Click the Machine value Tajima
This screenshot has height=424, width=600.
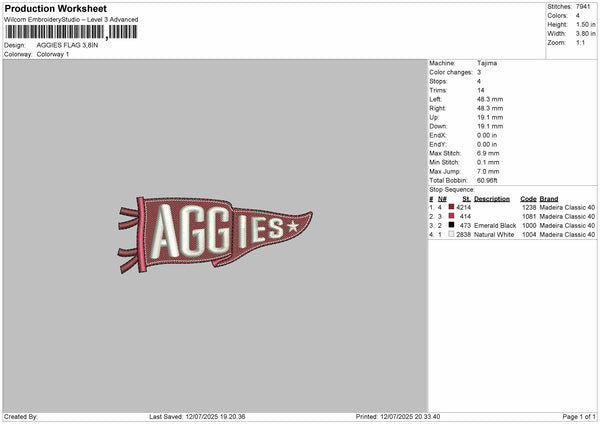[487, 63]
